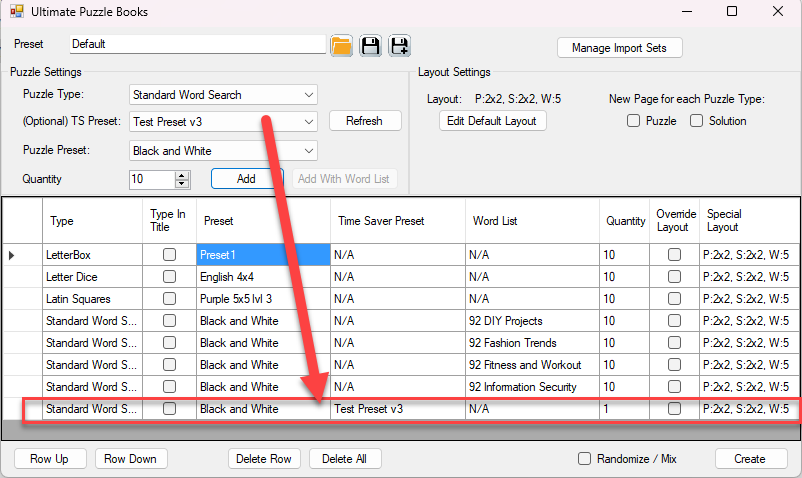
Task: Enable the Solution new page checkbox
Action: tap(696, 121)
